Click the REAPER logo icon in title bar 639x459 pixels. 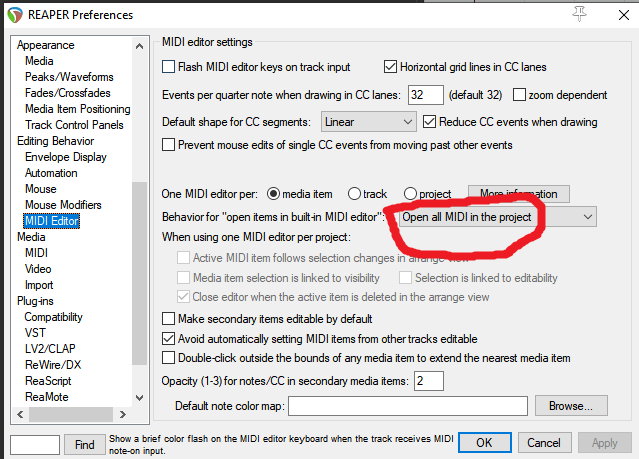click(15, 15)
